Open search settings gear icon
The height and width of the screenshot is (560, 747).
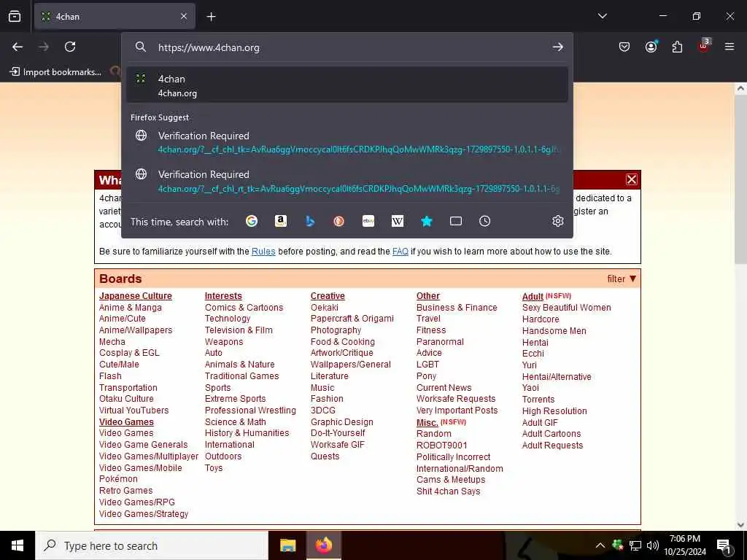tap(558, 221)
